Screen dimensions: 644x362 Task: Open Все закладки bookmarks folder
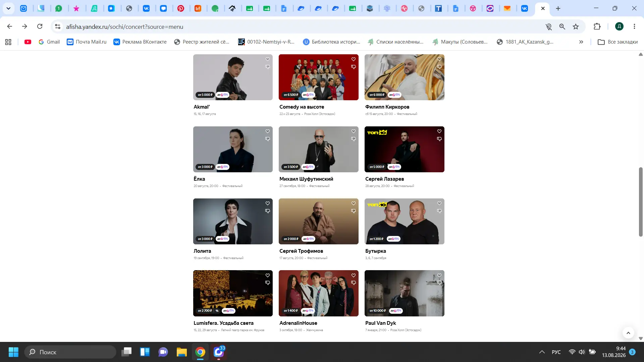pos(618,42)
